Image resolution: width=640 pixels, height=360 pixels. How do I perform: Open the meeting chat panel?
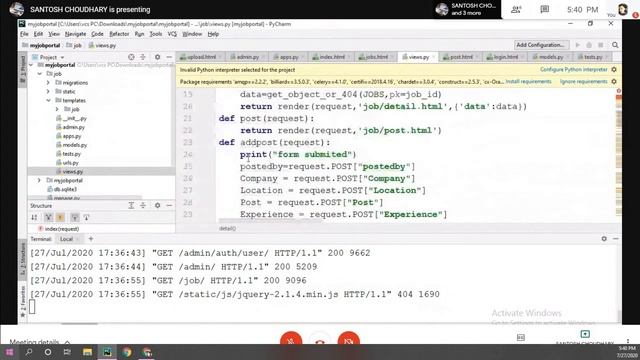coord(544,9)
